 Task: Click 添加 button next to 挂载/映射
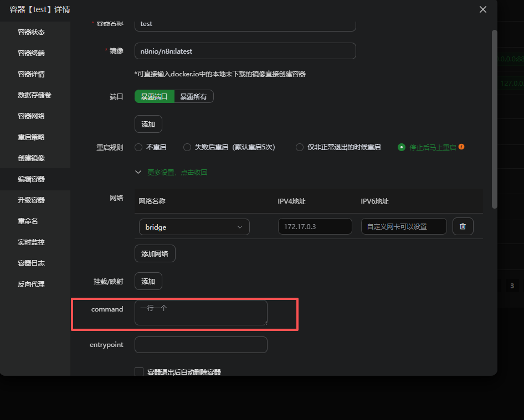click(x=148, y=281)
